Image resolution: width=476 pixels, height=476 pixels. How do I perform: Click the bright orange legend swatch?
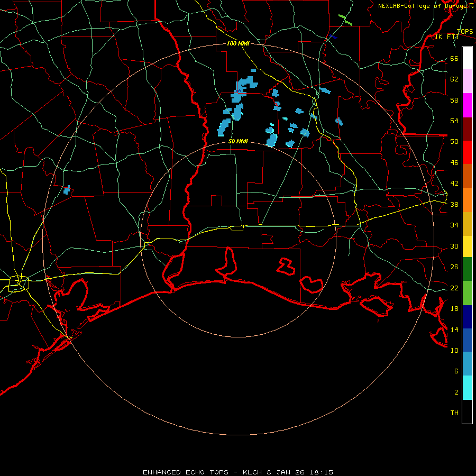pos(467,200)
